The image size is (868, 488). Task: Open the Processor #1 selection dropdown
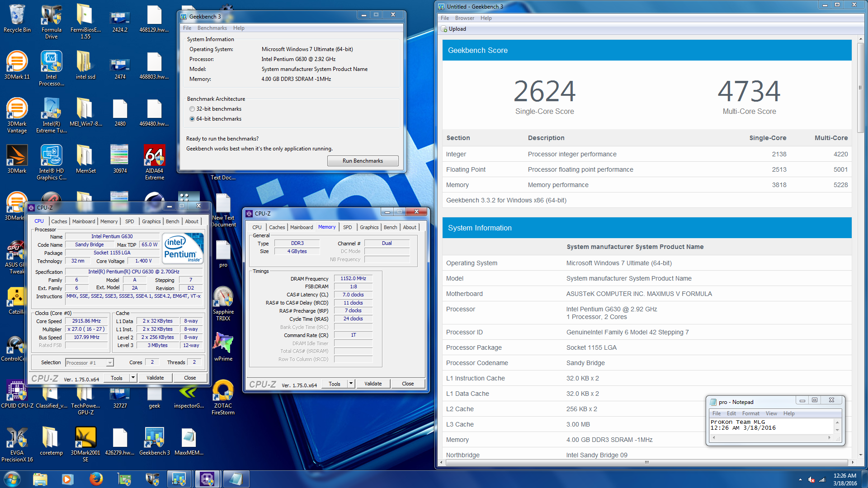[x=90, y=362]
